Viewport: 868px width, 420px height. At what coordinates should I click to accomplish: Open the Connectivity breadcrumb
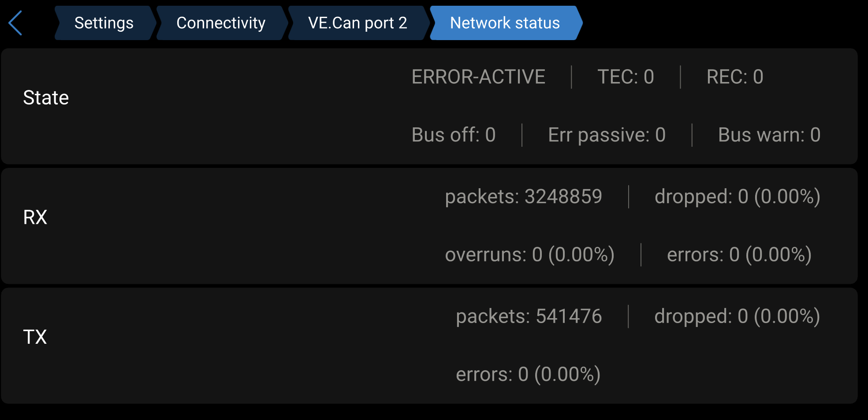click(x=221, y=23)
